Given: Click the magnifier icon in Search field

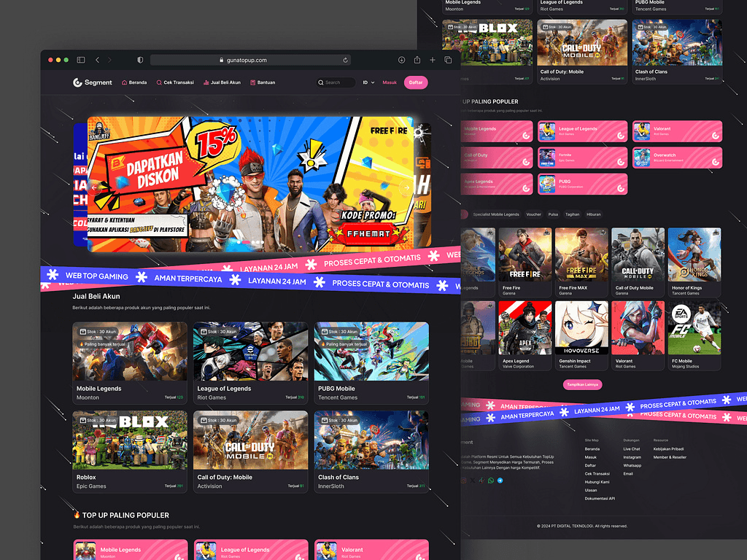Looking at the screenshot, I should click(x=321, y=82).
